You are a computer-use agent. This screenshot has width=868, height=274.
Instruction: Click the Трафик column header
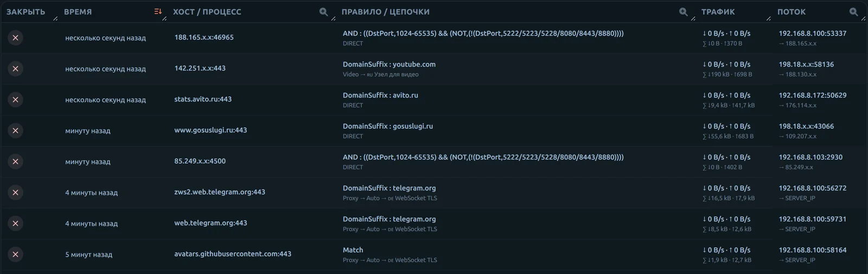pos(718,12)
